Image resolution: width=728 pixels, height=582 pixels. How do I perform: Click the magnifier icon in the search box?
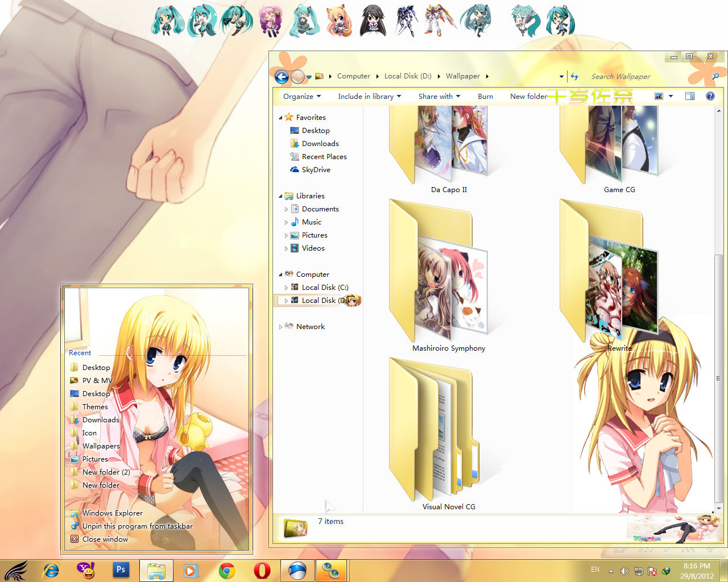point(715,76)
